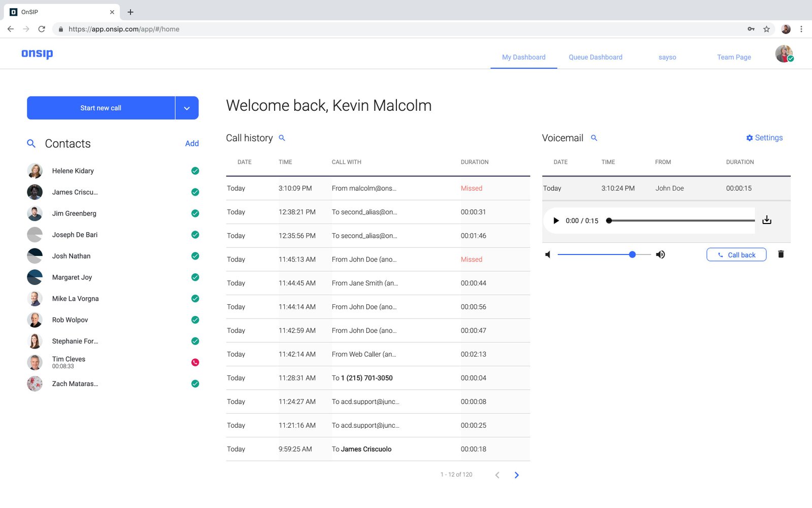This screenshot has height=508, width=812.
Task: Click the loud speaker volume icon
Action: 660,255
